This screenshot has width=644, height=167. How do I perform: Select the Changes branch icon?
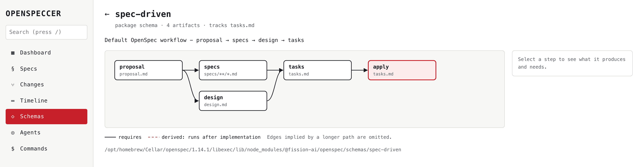(x=13, y=85)
